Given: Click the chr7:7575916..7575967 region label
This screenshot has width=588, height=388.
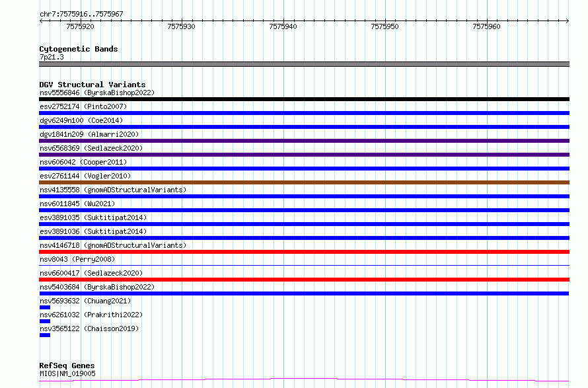Looking at the screenshot, I should 81,15.
